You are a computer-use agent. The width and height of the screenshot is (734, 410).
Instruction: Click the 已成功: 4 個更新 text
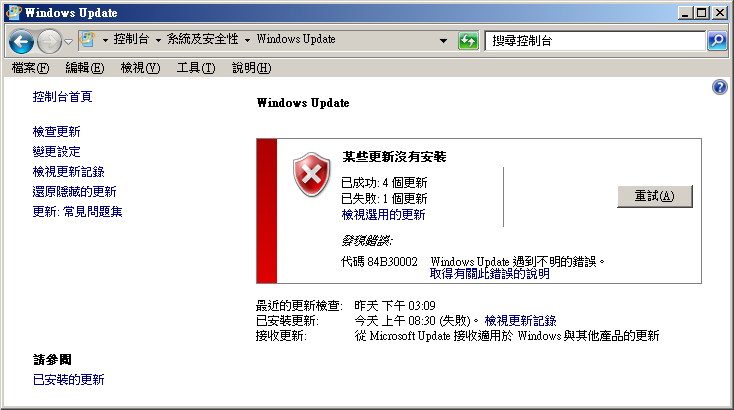(x=384, y=183)
